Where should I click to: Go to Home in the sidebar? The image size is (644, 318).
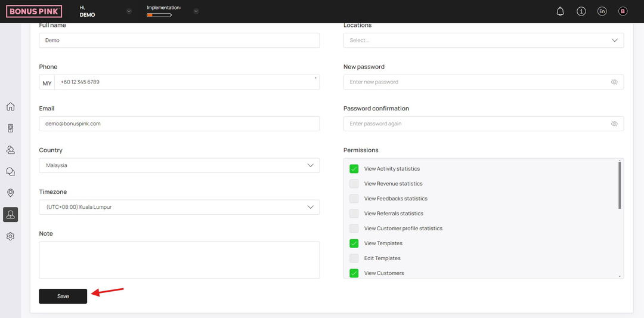click(11, 106)
